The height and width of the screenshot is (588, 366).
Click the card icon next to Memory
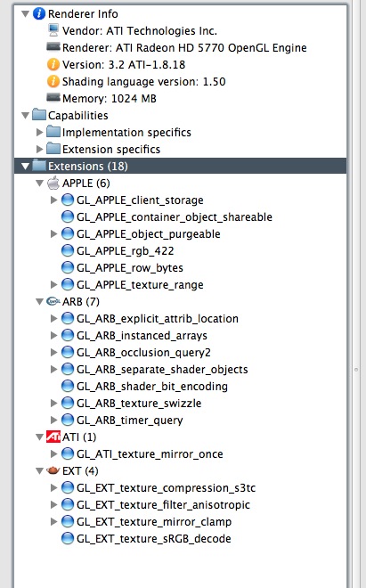[53, 97]
